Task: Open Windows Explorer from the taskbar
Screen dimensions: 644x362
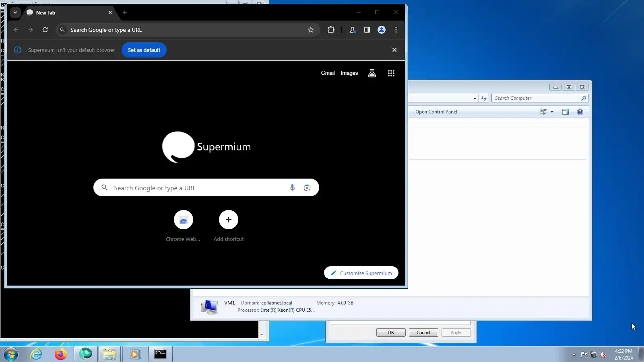Action: pyautogui.click(x=109, y=354)
